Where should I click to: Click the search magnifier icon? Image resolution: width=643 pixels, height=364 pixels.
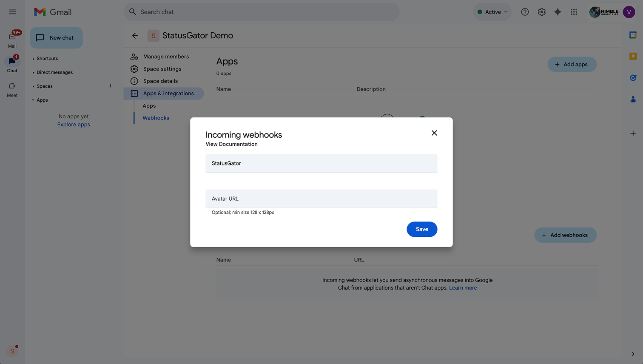(133, 12)
